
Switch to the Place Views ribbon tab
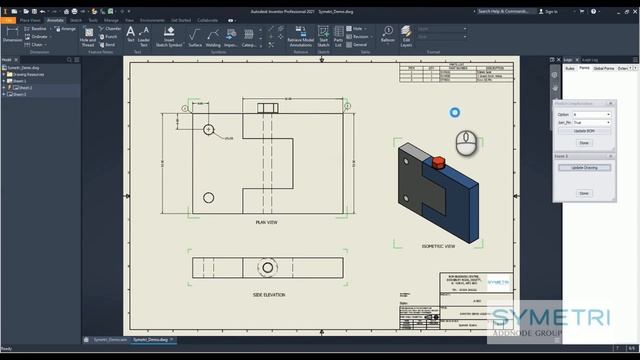pos(30,20)
